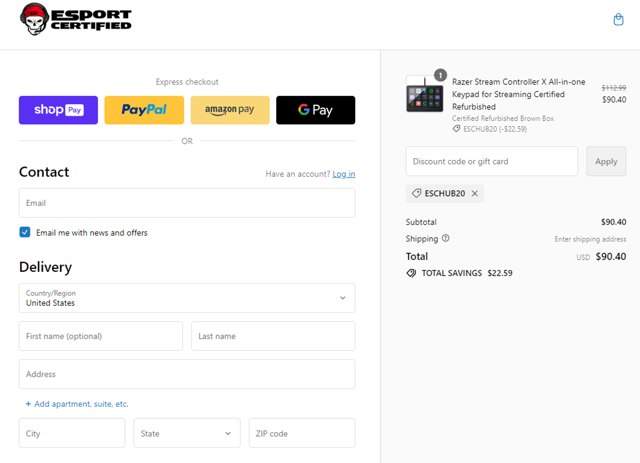Focus the Address field
Viewport: 640px width, 463px height.
click(187, 374)
